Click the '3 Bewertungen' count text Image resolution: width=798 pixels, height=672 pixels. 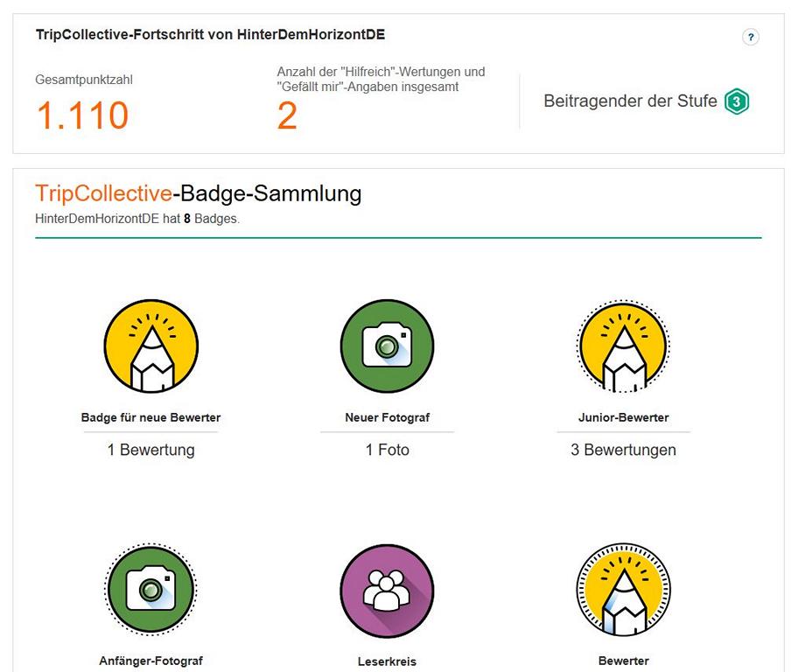(x=623, y=450)
